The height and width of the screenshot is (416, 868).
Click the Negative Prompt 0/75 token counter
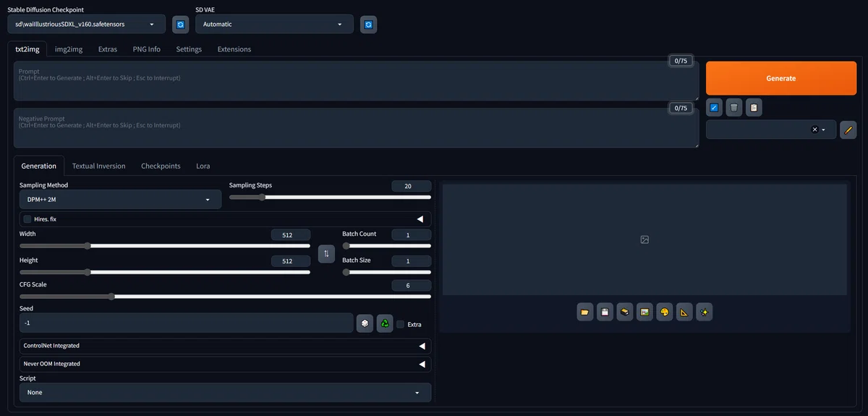681,108
